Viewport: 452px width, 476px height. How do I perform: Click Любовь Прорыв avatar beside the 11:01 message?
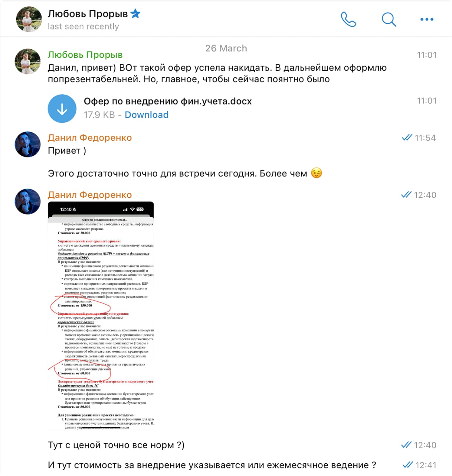pos(28,61)
